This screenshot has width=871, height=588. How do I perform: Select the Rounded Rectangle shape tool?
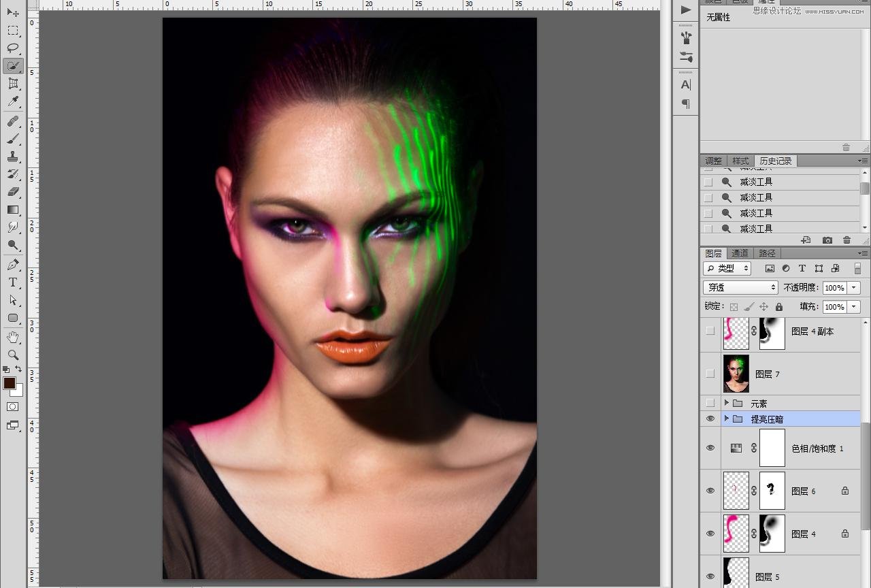click(13, 318)
